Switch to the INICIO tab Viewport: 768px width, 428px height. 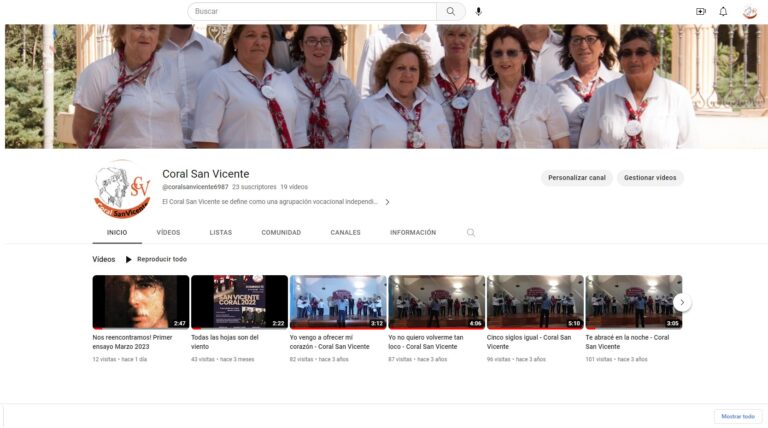[117, 233]
